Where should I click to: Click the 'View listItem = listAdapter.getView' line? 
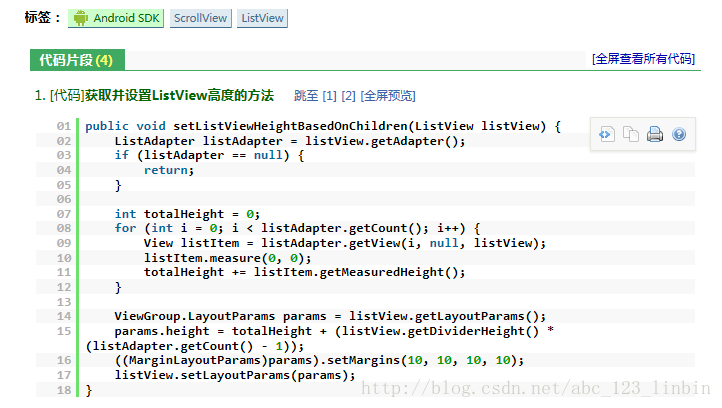tap(344, 243)
